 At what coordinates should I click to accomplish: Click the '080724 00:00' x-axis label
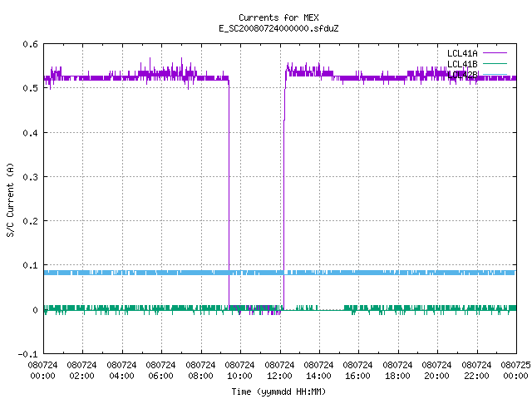42,371
